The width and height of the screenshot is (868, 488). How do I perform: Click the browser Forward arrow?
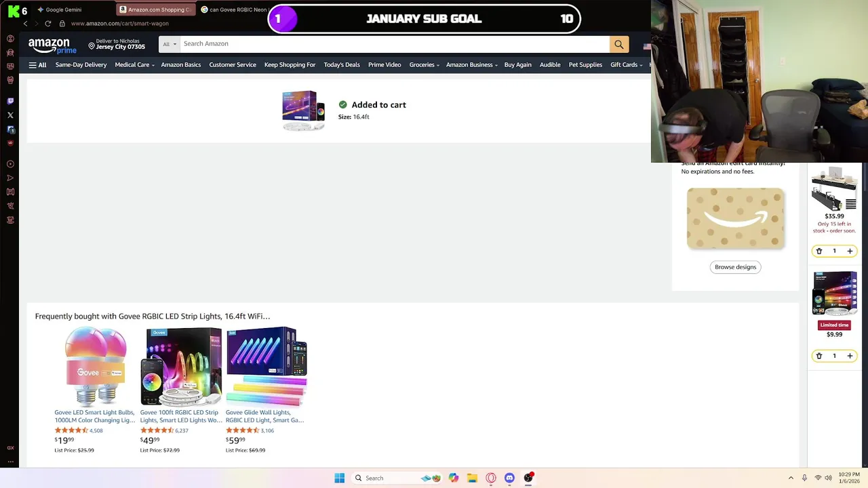click(37, 24)
